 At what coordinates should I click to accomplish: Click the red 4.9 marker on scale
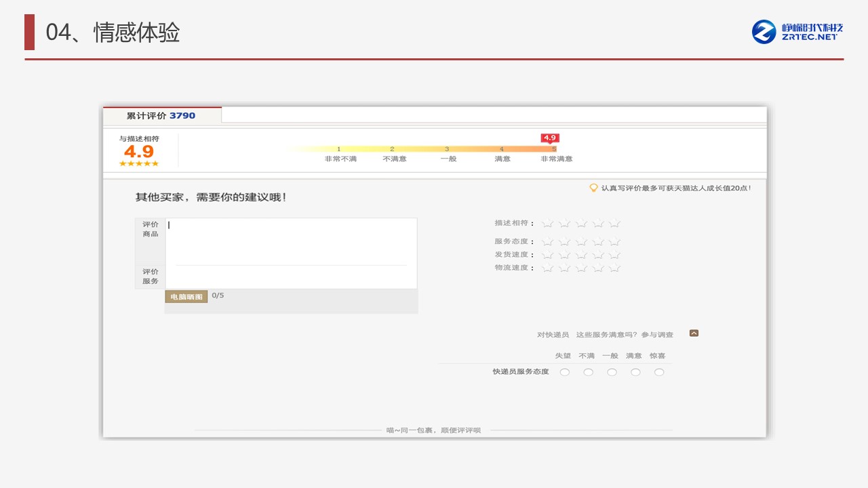(549, 138)
